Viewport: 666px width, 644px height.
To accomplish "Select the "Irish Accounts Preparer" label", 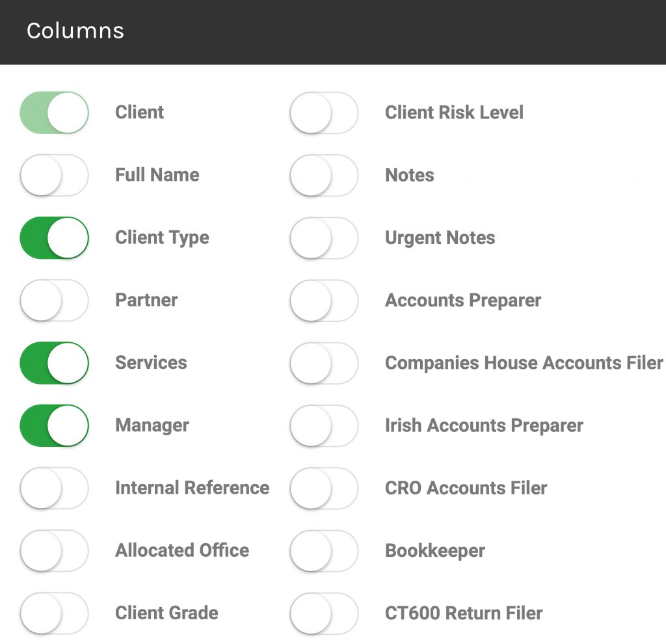I will coord(484,425).
